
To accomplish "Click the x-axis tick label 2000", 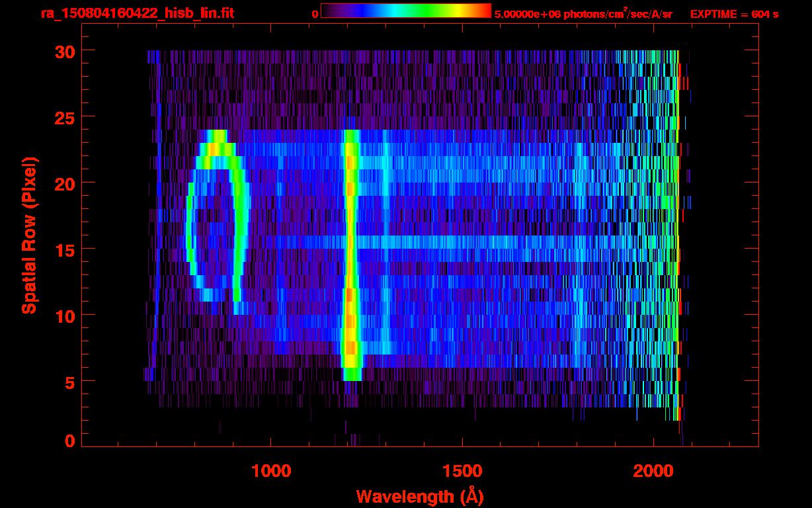I will coord(653,471).
